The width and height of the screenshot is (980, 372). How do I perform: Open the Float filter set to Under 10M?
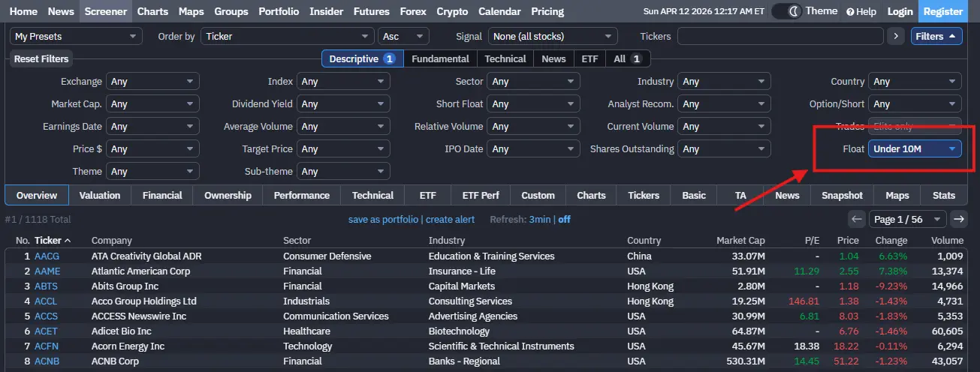tap(915, 148)
